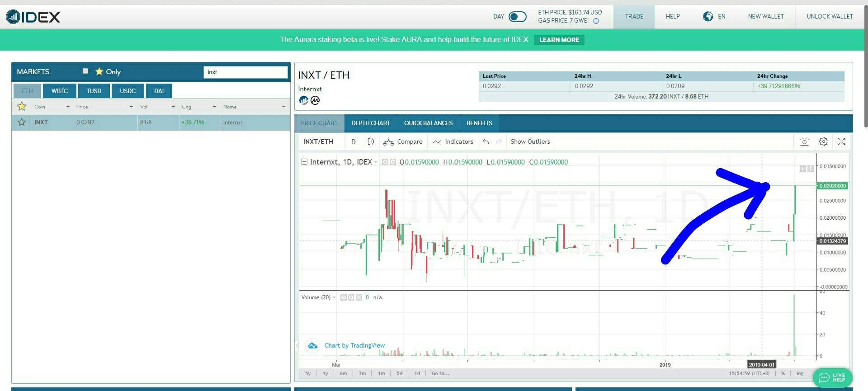Click Go to... date button
This screenshot has height=391, width=868.
pyautogui.click(x=440, y=374)
